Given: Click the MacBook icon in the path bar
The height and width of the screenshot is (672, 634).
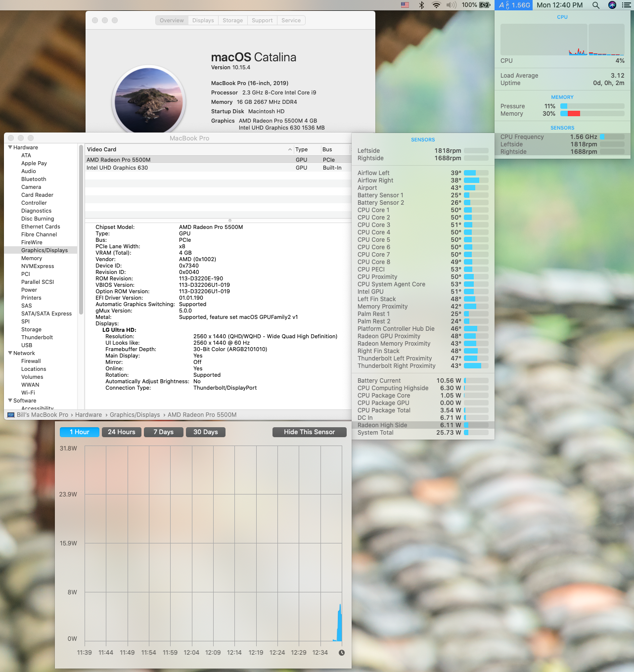Looking at the screenshot, I should click(11, 415).
